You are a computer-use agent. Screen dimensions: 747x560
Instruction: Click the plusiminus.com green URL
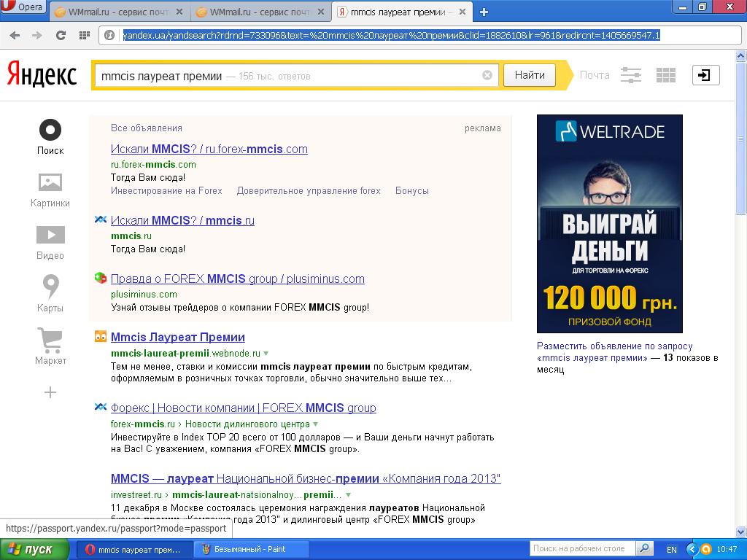coord(144,295)
